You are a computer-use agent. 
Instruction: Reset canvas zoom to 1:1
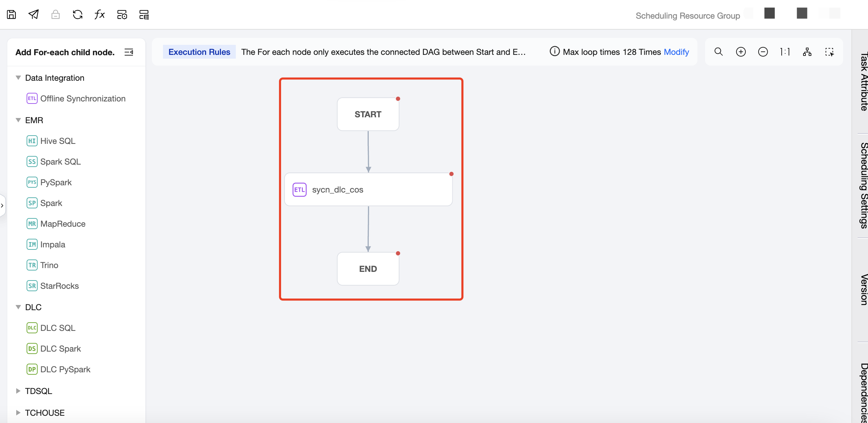tap(785, 52)
